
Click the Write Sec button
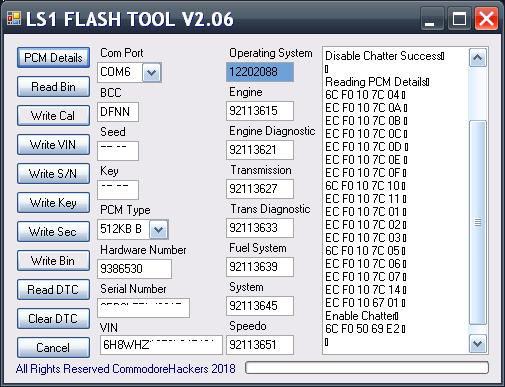coord(53,232)
